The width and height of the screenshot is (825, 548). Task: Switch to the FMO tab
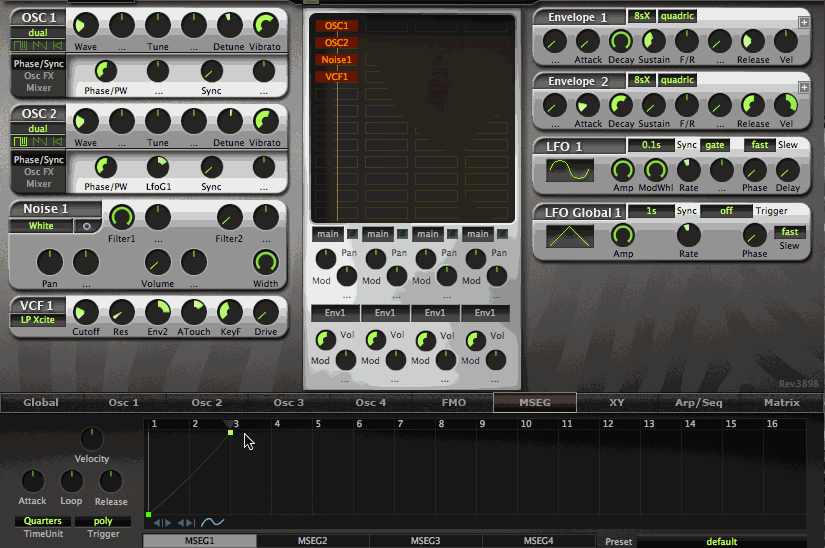coord(454,403)
